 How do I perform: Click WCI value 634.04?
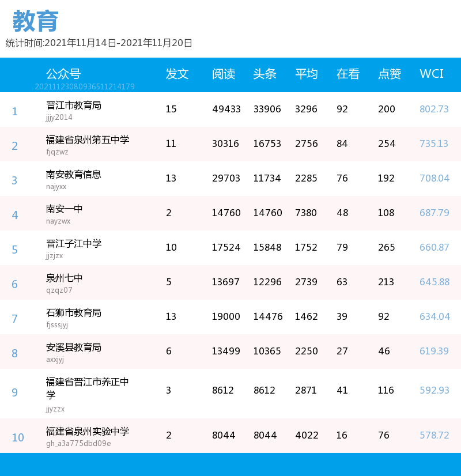tap(434, 316)
